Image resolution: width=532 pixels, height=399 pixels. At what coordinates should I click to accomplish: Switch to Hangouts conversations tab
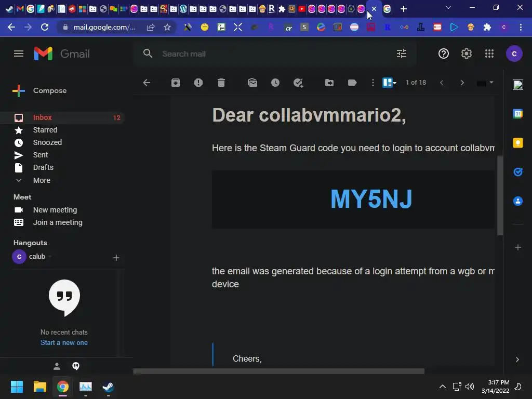point(76,366)
